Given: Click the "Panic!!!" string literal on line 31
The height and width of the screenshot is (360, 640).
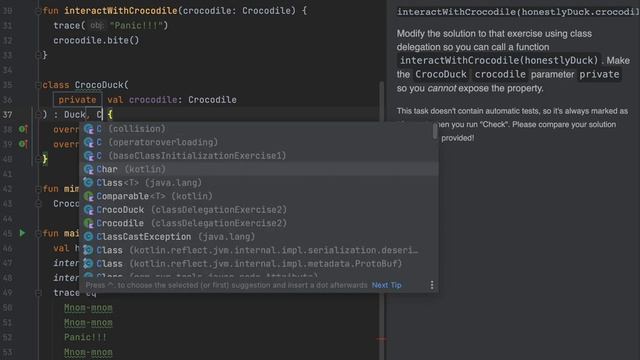Looking at the screenshot, I should click(x=136, y=26).
